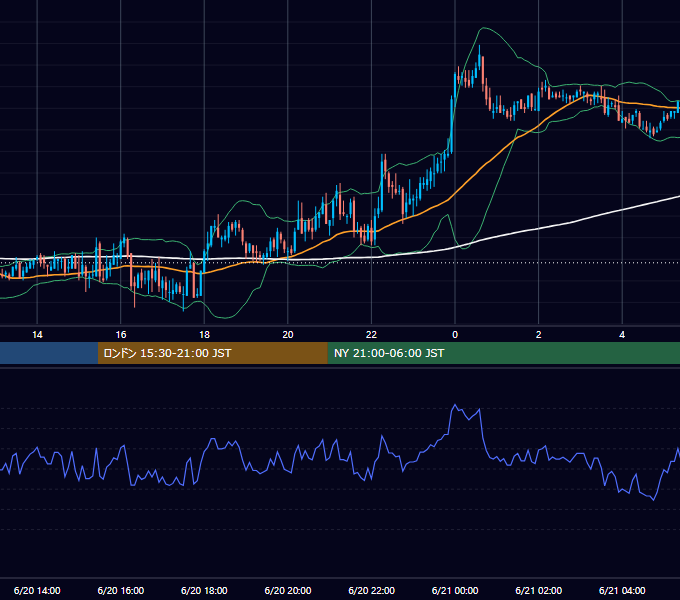This screenshot has height=600, width=680.
Task: Click the NY 21:00-06:00 JST session bar
Action: [x=503, y=353]
